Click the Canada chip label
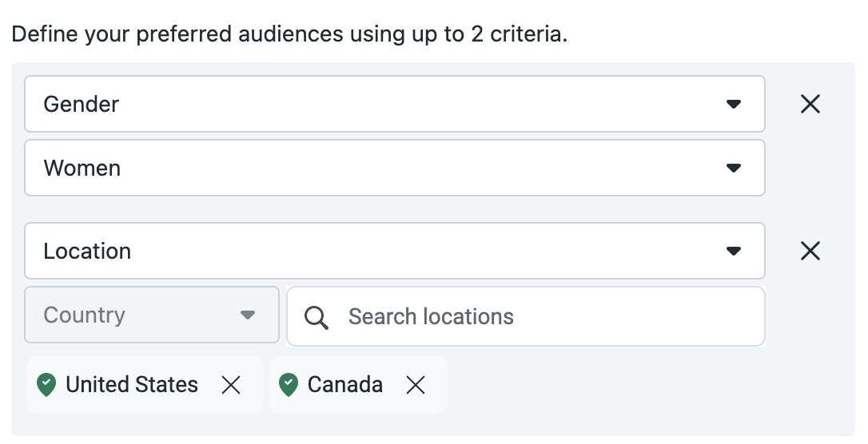The height and width of the screenshot is (444, 868). (x=344, y=385)
